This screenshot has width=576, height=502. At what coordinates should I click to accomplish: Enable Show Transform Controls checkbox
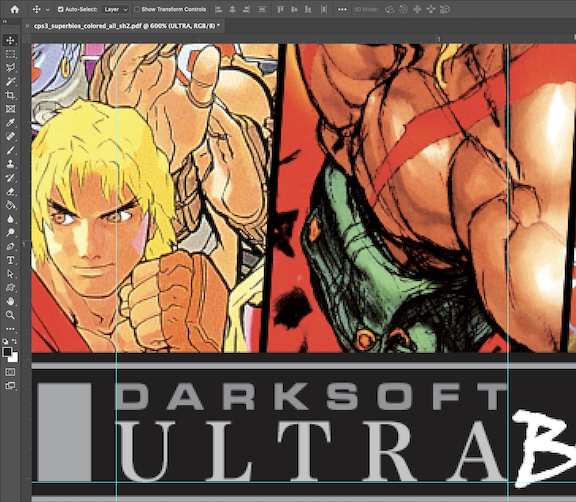pos(137,9)
